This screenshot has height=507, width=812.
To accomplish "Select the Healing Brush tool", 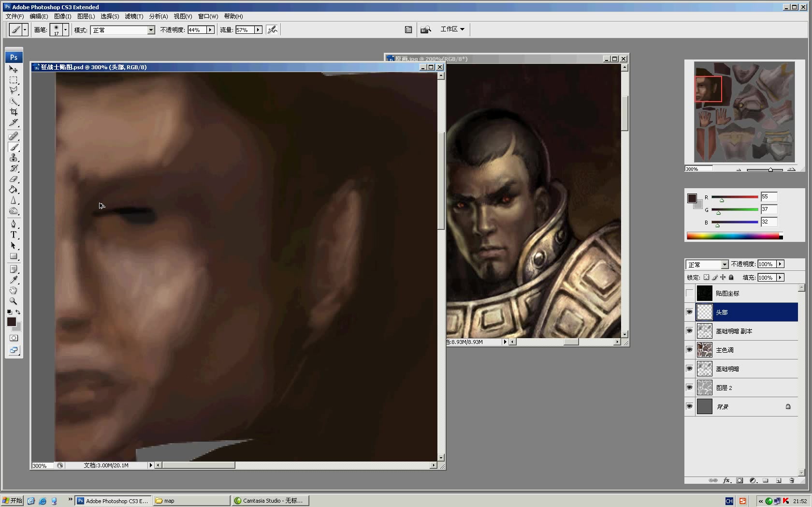I will (x=14, y=136).
